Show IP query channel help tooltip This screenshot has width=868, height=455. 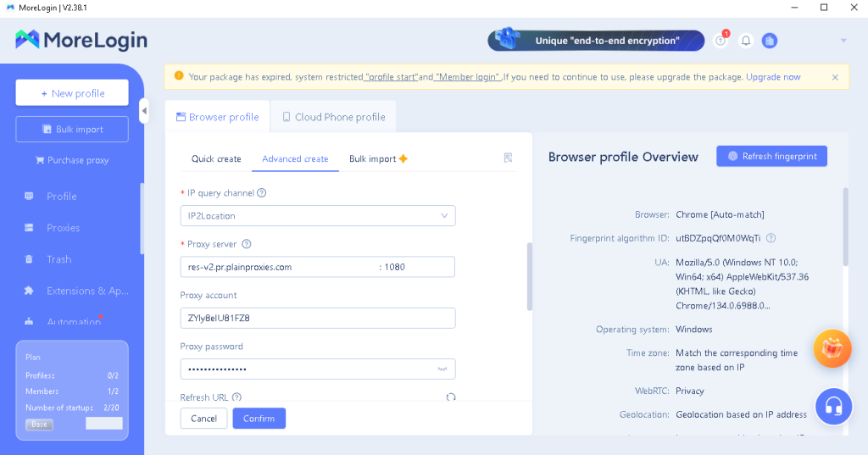pos(262,193)
